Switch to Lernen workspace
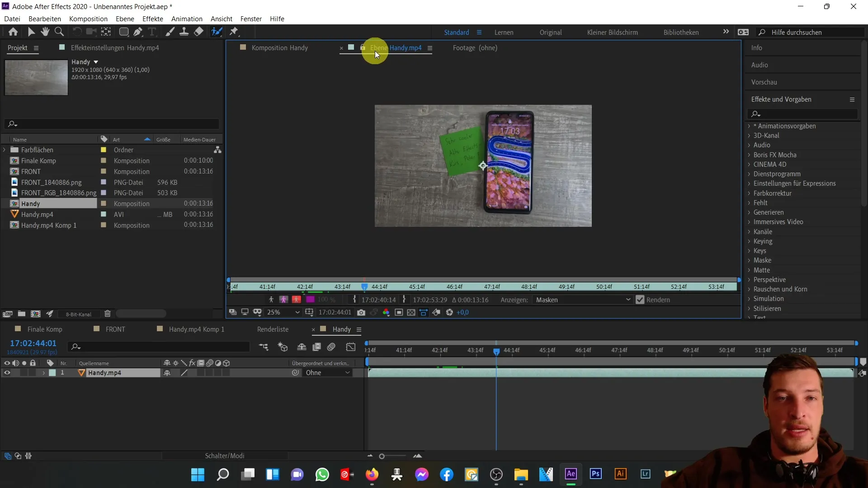868x488 pixels. [504, 32]
